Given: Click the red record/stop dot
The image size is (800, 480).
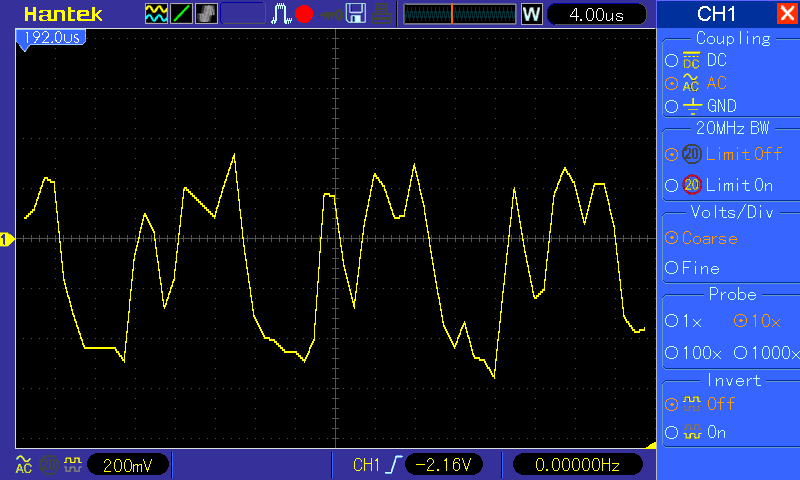Looking at the screenshot, I should pyautogui.click(x=304, y=14).
